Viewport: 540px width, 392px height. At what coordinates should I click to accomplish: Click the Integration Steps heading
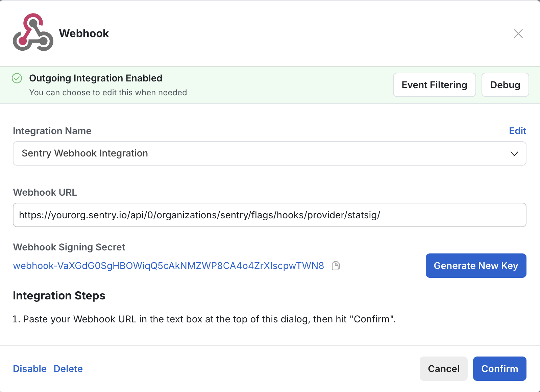click(x=59, y=296)
